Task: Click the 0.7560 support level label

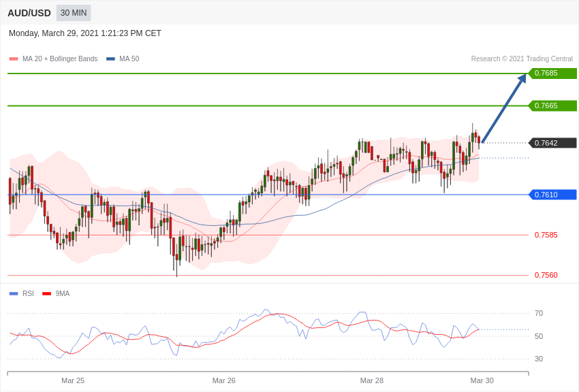Action: point(546,275)
